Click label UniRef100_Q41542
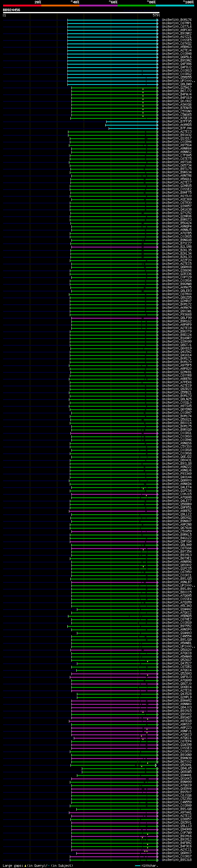This screenshot has width=197, height=868. 177,352
